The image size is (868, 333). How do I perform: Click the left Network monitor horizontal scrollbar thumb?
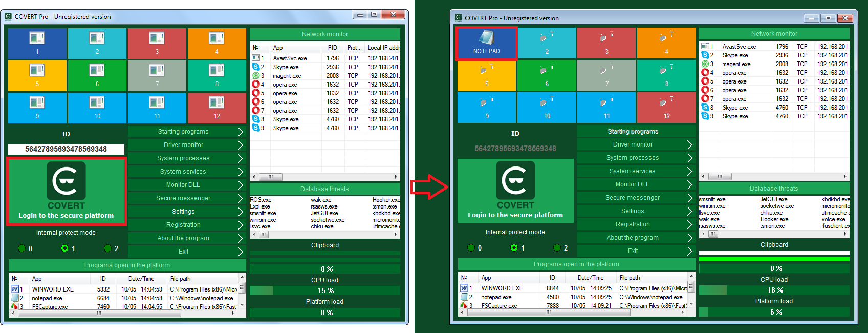coord(271,177)
